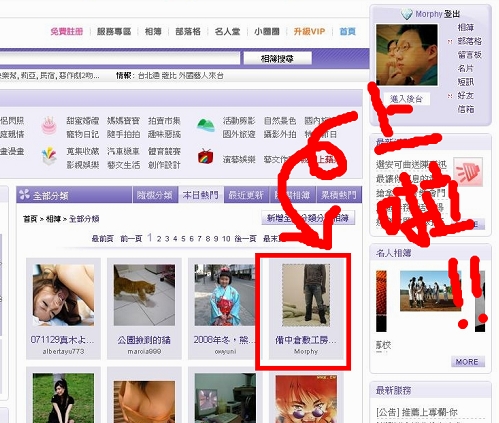This screenshot has height=423, width=499.
Task: Select the 活動剪影 category
Action: coord(239,121)
